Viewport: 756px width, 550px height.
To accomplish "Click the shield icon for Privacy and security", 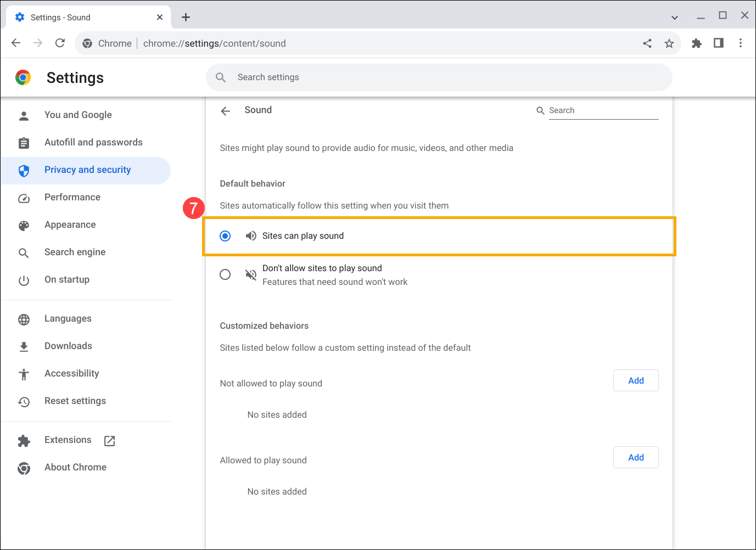I will point(24,171).
